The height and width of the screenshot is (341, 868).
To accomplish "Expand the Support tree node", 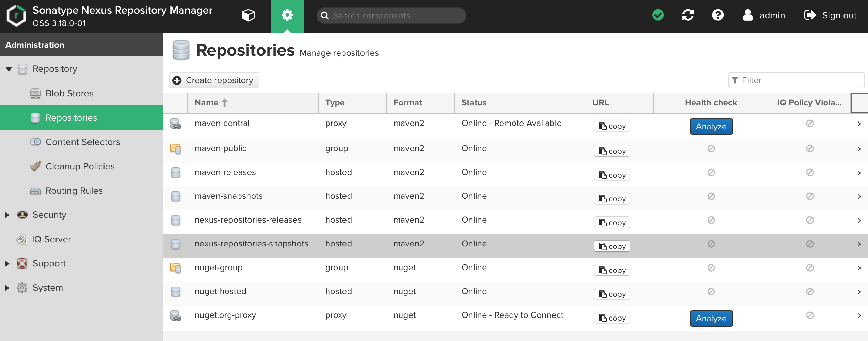I will [7, 264].
